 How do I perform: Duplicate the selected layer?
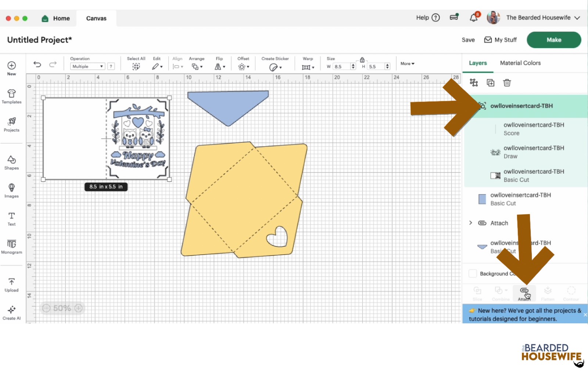tap(490, 83)
